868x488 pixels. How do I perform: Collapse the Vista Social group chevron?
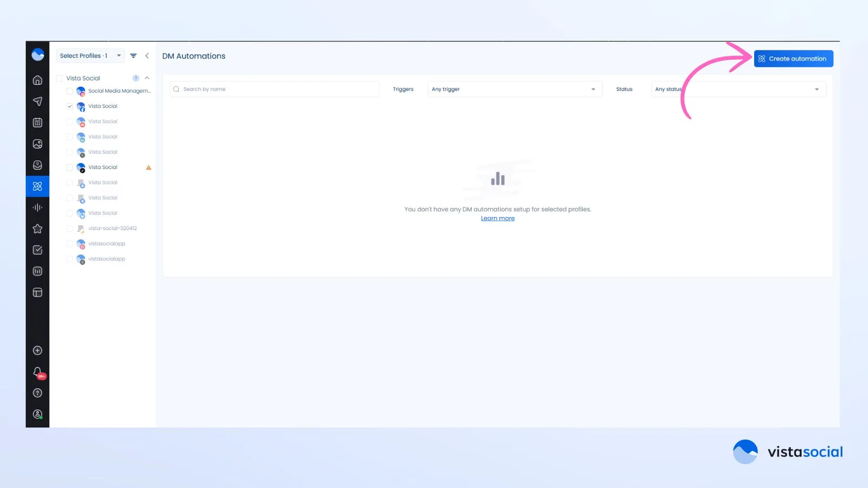coord(147,78)
